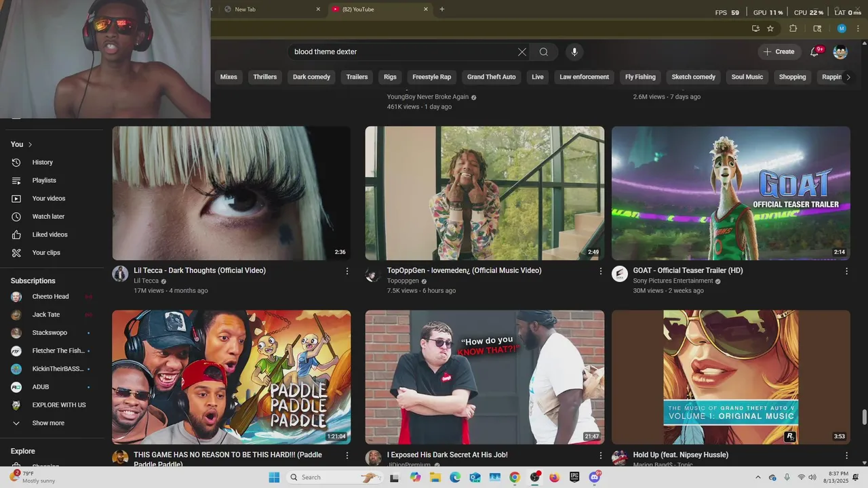Open new browser tab with plus button

coord(442,9)
